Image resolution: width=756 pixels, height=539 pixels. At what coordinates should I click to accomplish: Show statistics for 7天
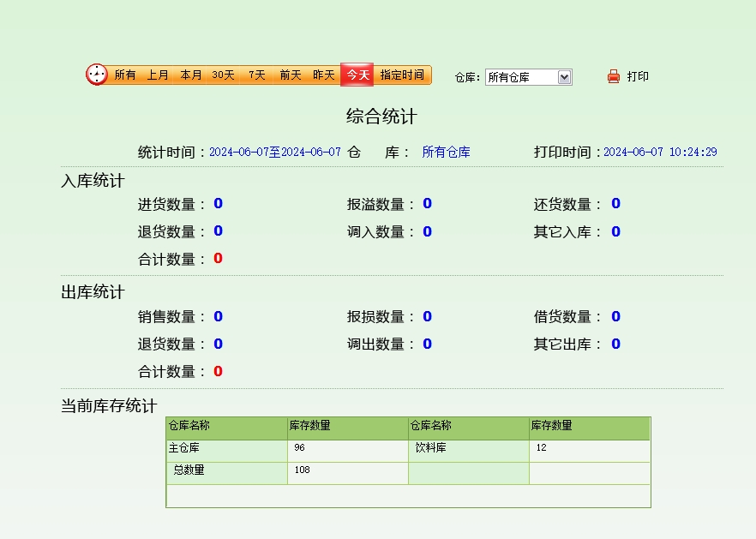click(x=257, y=75)
